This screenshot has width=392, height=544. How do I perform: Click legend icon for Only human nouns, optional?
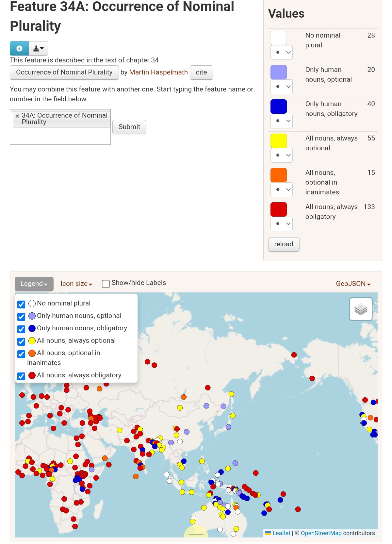[x=32, y=316]
